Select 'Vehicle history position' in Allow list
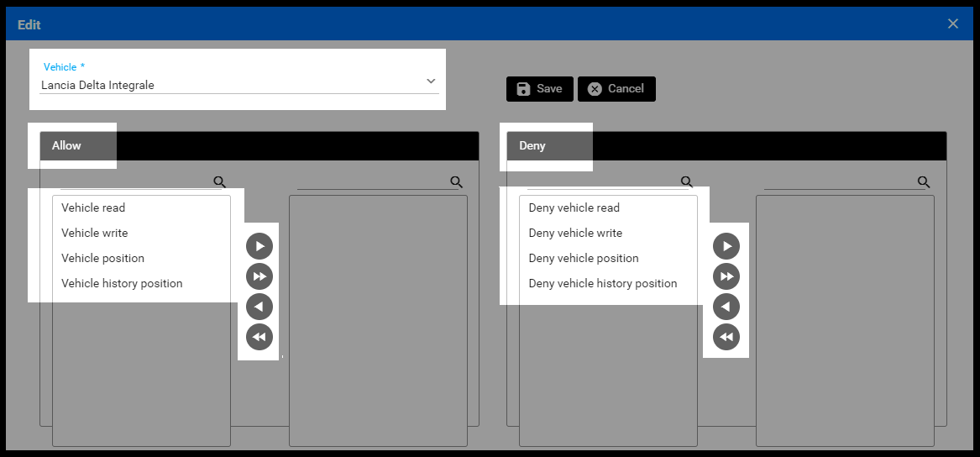980x457 pixels. coord(122,283)
